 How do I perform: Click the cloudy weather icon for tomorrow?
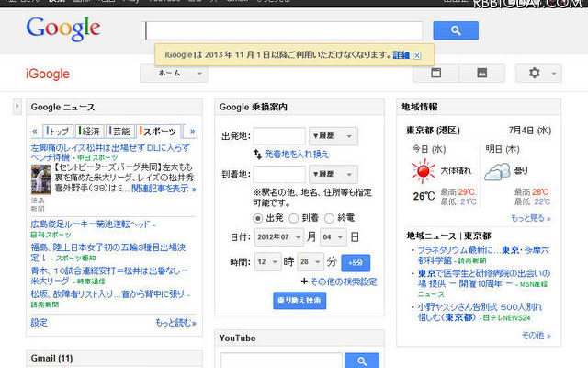click(497, 172)
